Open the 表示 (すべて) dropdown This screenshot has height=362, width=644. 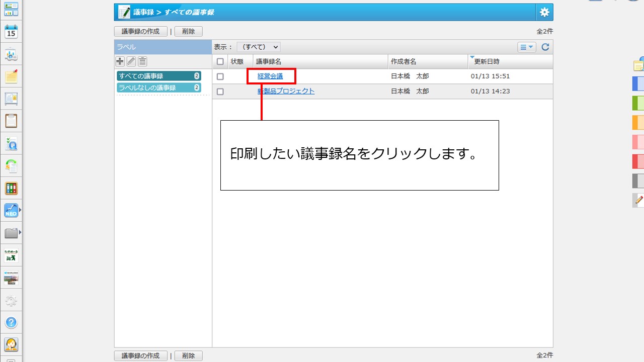pos(258,47)
